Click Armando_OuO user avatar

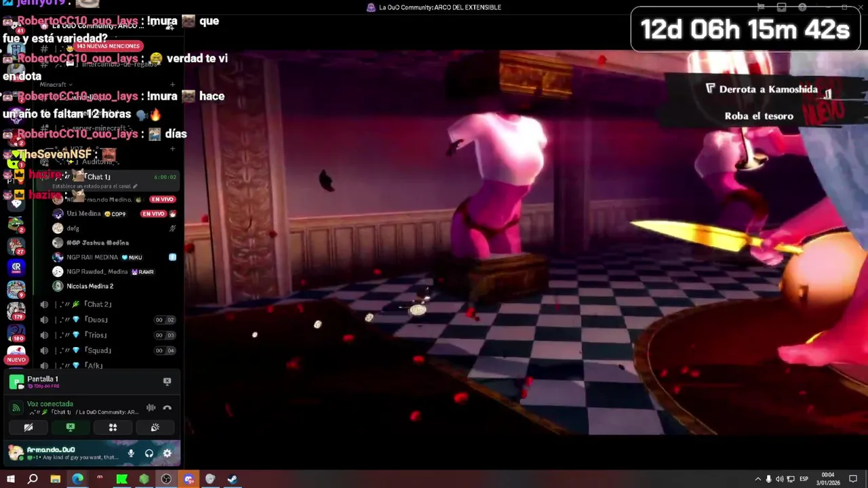[x=15, y=453]
